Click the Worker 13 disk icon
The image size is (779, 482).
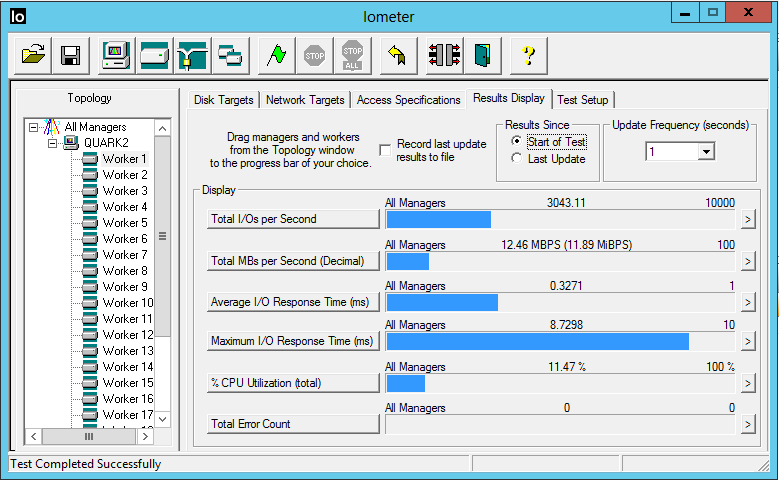click(90, 351)
